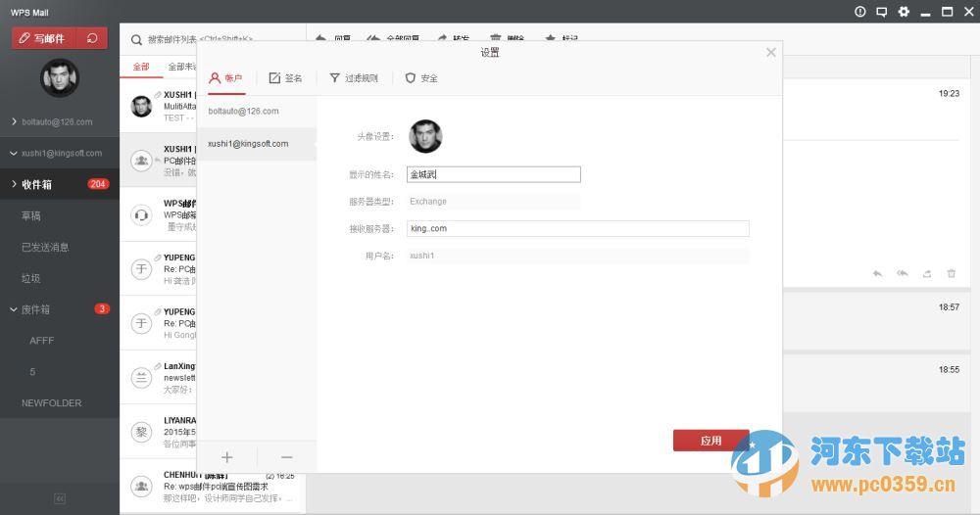
Task: Click the avatar image in 头像设置
Action: (x=425, y=136)
